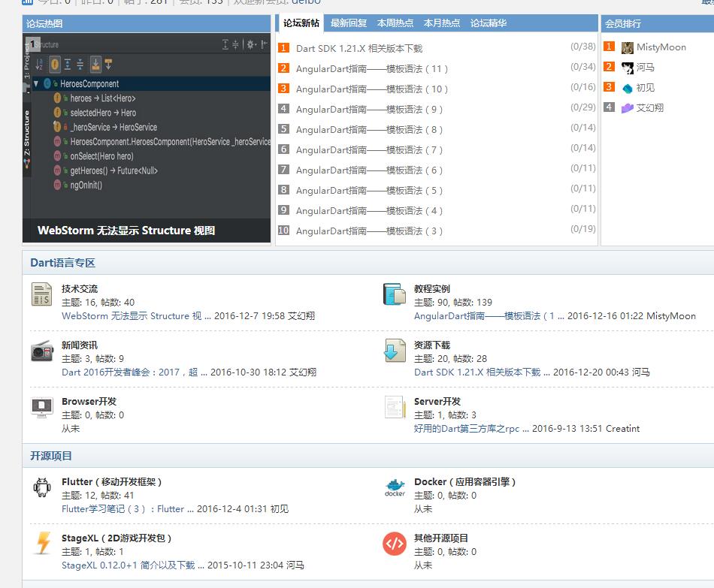The width and height of the screenshot is (714, 588).
Task: Click the Flutter android icon
Action: 42,487
